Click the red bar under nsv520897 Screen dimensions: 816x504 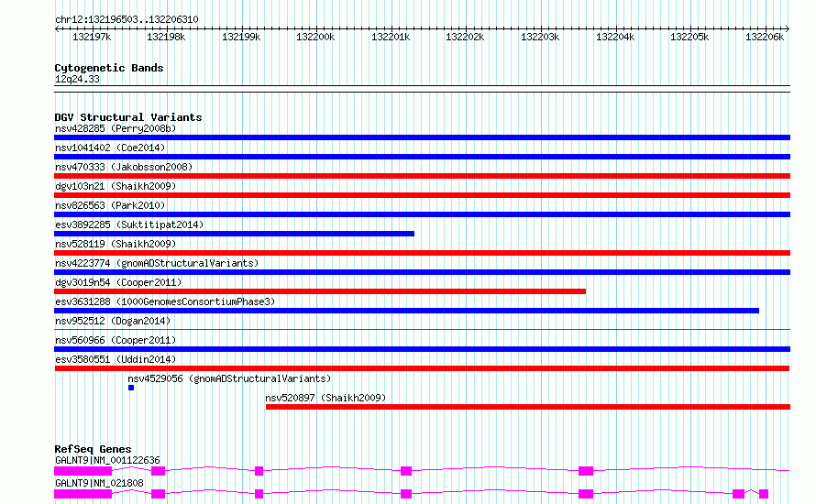pyautogui.click(x=528, y=407)
